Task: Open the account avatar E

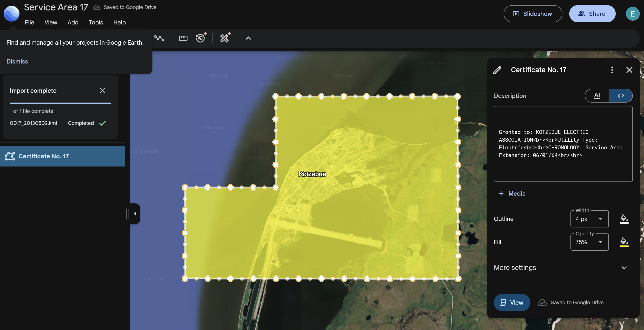Action: (632, 14)
